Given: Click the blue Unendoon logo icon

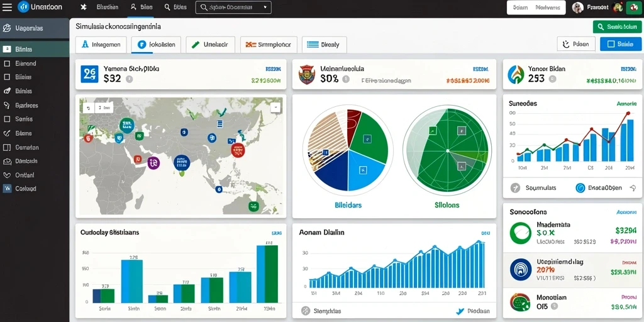Looking at the screenshot, I should coord(23,6).
